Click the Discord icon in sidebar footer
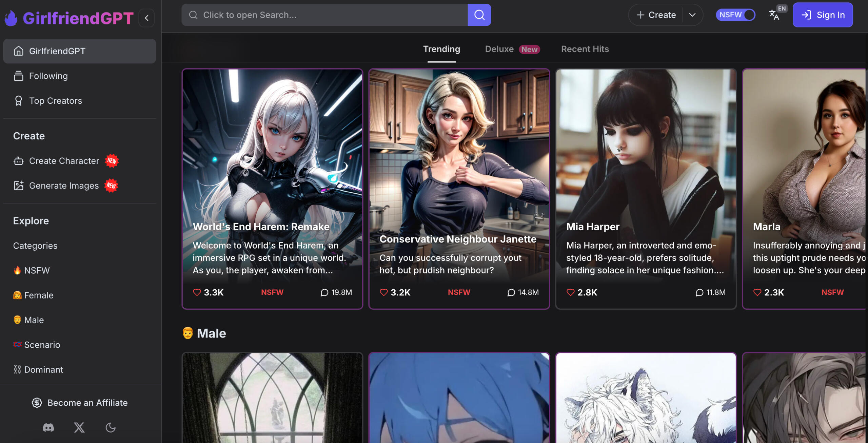The image size is (868, 443). (x=48, y=427)
